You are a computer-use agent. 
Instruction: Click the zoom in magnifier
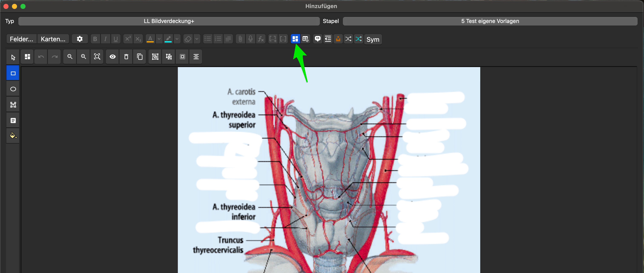83,57
